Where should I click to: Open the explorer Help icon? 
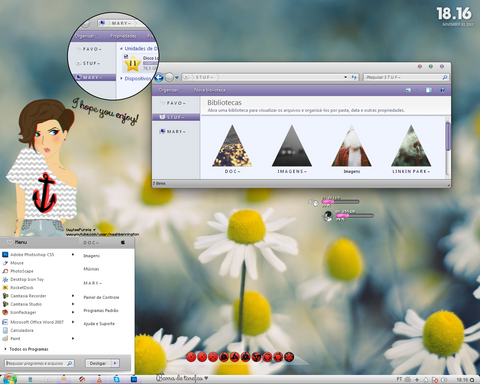click(442, 90)
